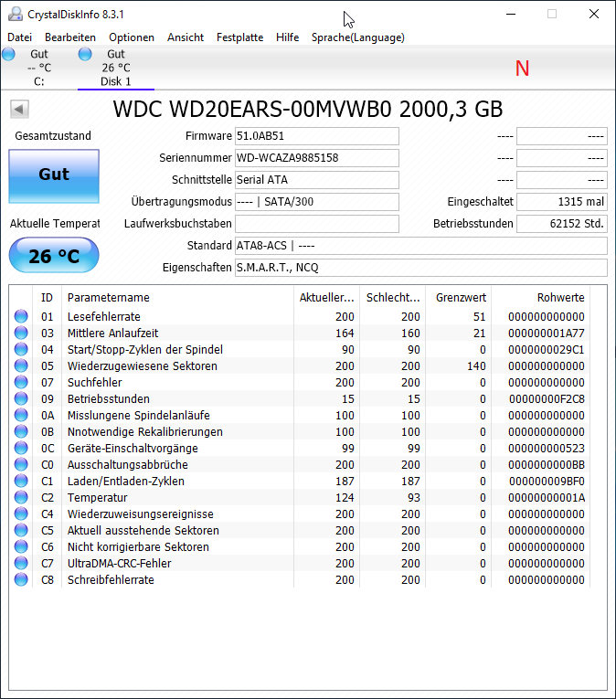Viewport: 616px width, 699px height.
Task: Click the status orb of Suchfehler row
Action: tap(21, 383)
